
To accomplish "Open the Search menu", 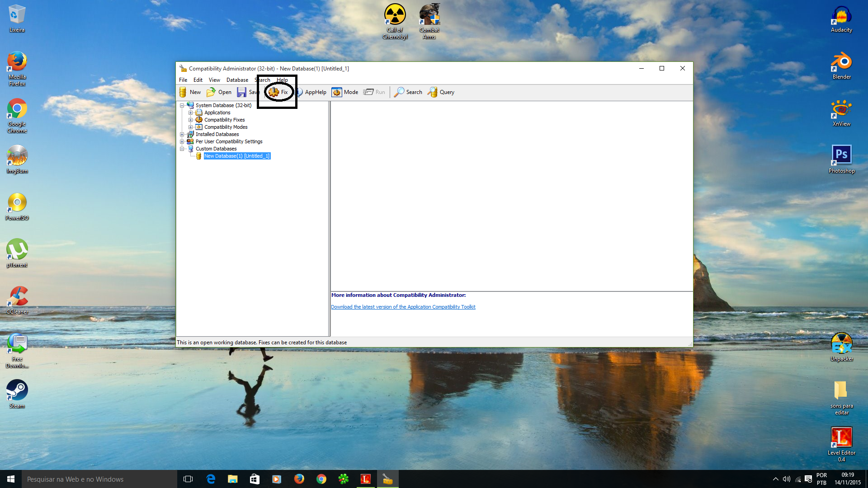I will 263,79.
